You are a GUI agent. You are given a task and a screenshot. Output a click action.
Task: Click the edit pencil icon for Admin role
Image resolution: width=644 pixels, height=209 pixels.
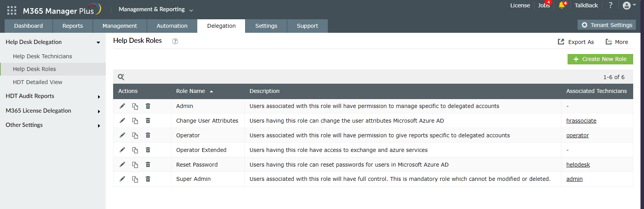pyautogui.click(x=122, y=106)
